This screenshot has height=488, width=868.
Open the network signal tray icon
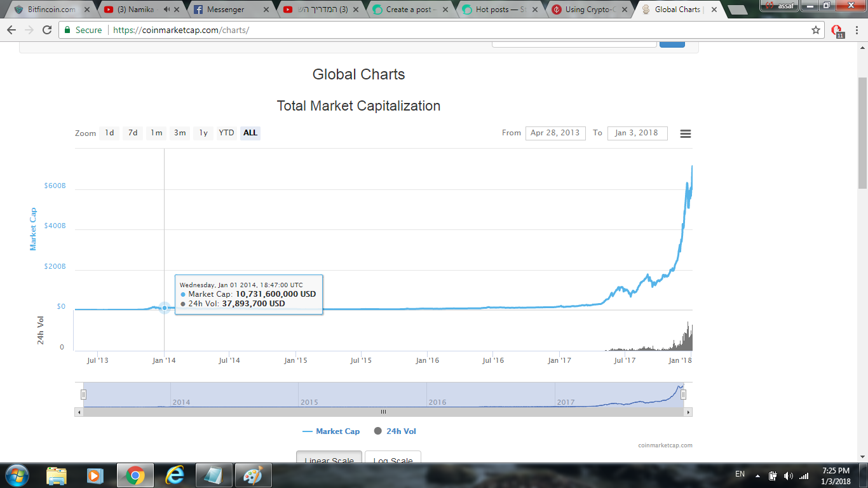point(804,475)
